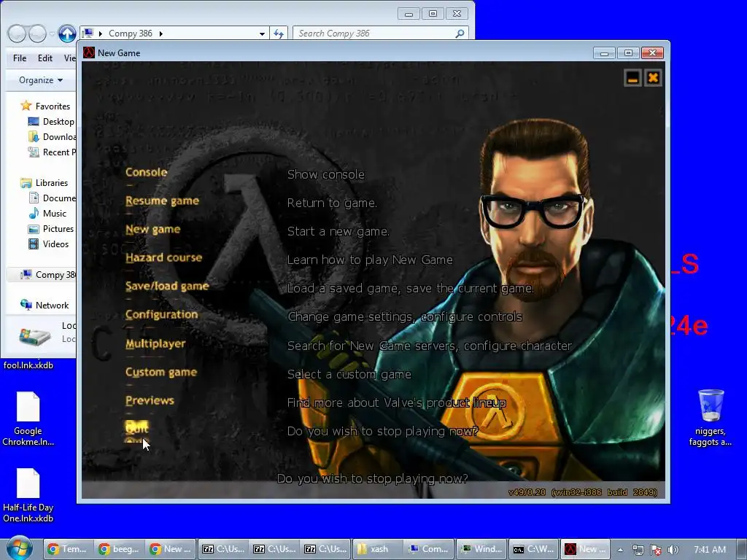Open Videos library in sidebar

coord(49,244)
